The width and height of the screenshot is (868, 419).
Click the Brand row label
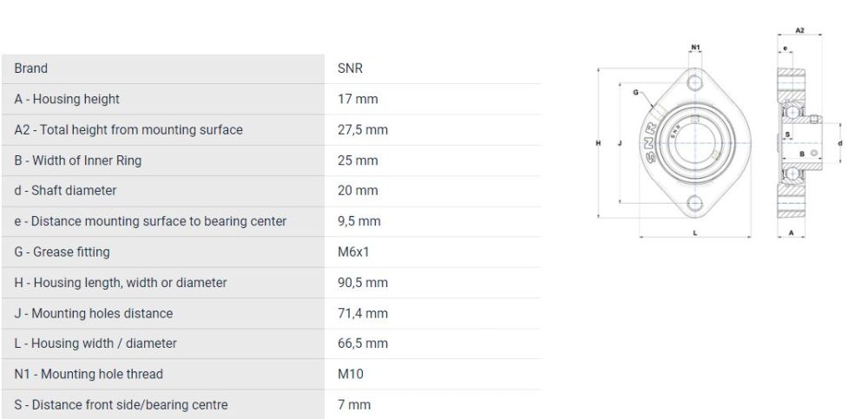[x=31, y=69]
